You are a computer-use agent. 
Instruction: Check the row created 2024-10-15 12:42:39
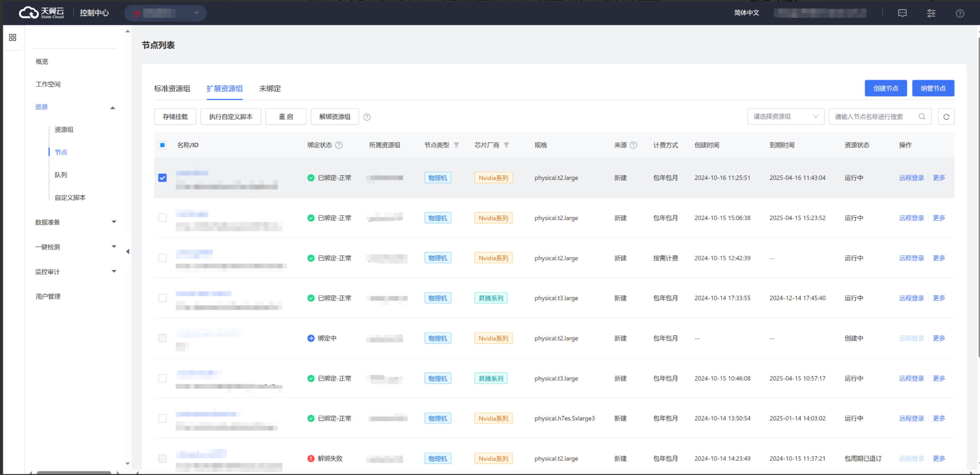tap(163, 258)
